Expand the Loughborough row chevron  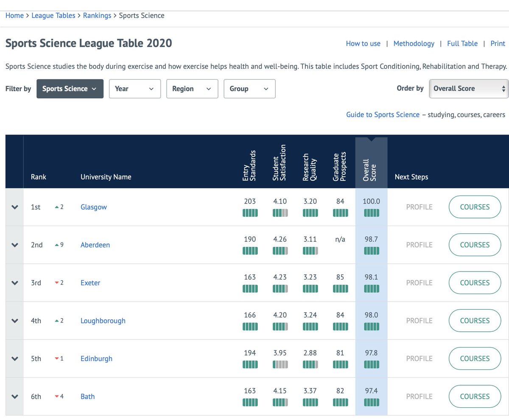14,321
